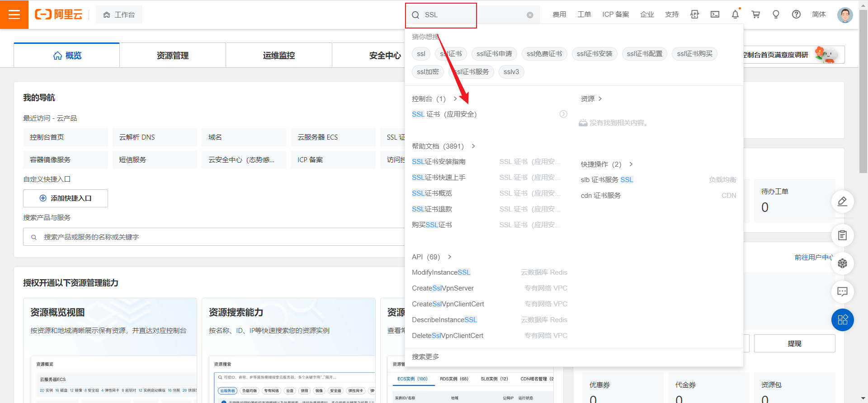The image size is (868, 403).
Task: Focus the product and service search field
Action: pos(214,237)
